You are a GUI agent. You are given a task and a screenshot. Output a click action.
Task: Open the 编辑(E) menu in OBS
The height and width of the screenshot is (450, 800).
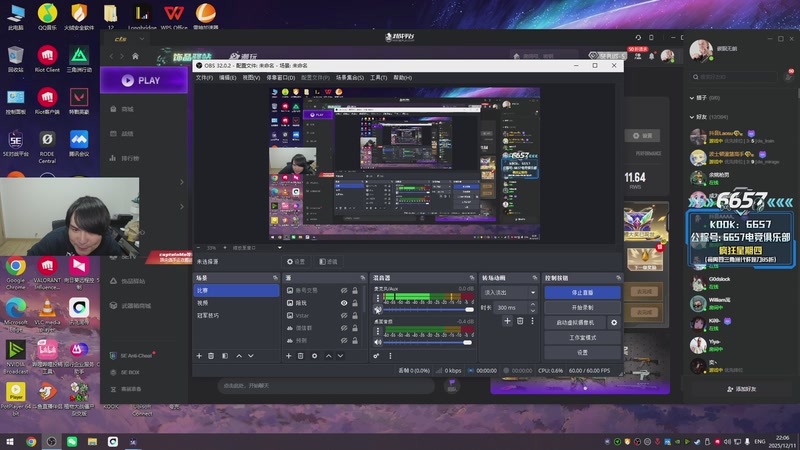pos(228,78)
